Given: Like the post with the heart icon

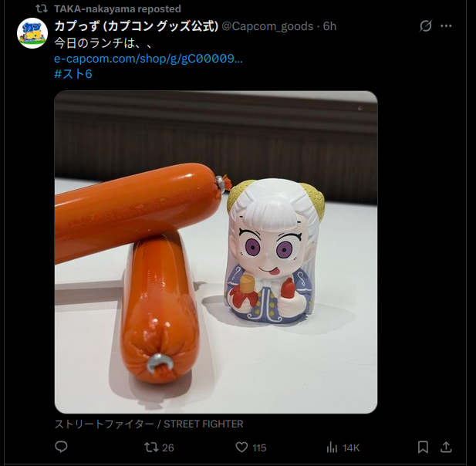Looking at the screenshot, I should tap(241, 447).
